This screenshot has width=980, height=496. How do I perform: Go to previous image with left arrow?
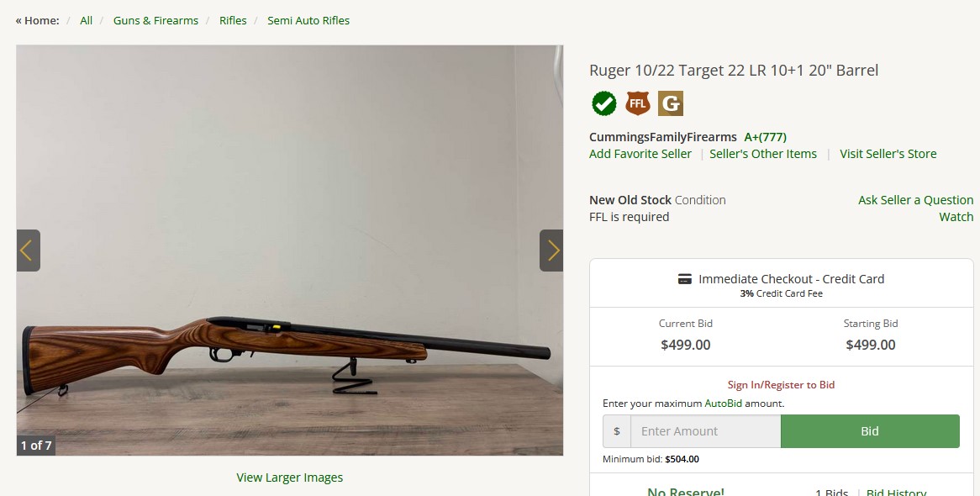[28, 251]
